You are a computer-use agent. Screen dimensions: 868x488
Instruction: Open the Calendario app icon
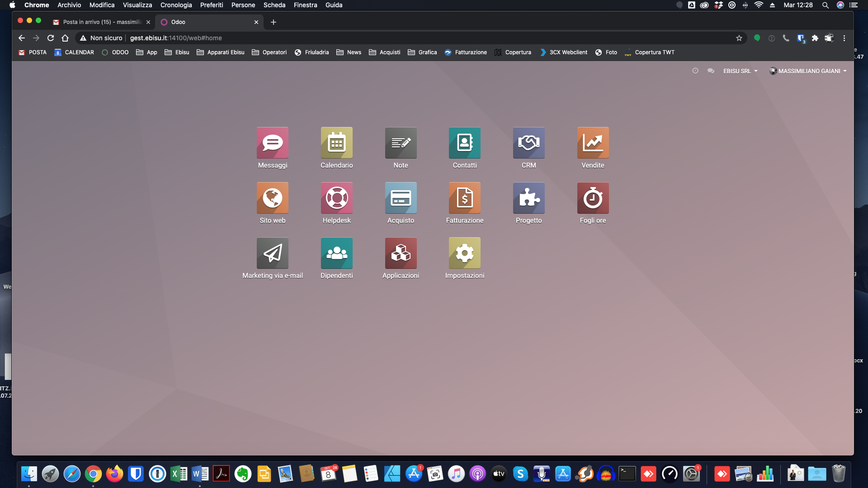pos(336,143)
